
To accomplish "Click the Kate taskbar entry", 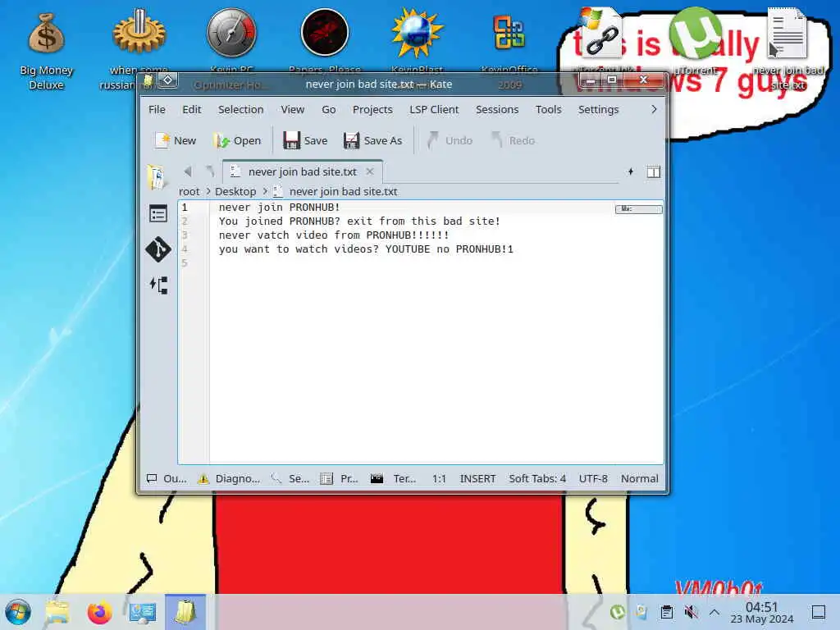I will tap(185, 612).
